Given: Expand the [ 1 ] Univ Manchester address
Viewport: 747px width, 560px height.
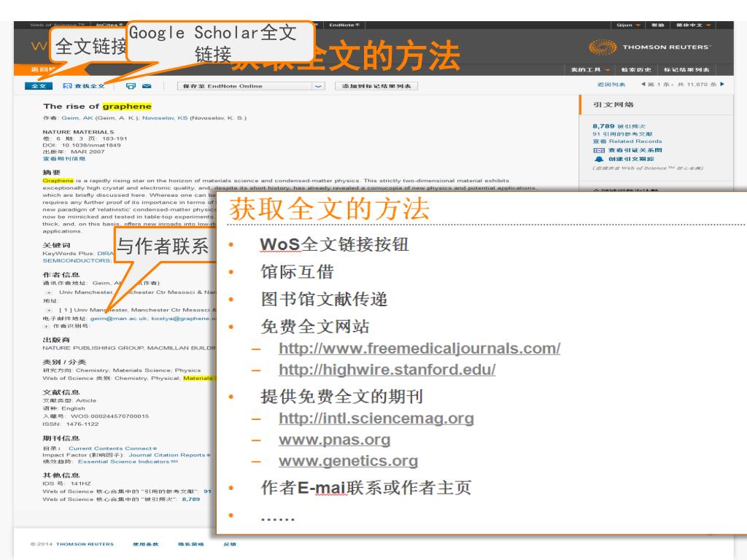Looking at the screenshot, I should coord(49,310).
